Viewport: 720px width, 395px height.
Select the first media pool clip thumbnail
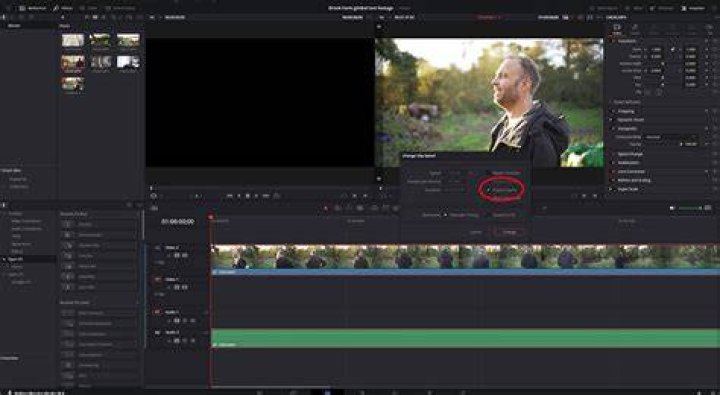click(x=73, y=40)
